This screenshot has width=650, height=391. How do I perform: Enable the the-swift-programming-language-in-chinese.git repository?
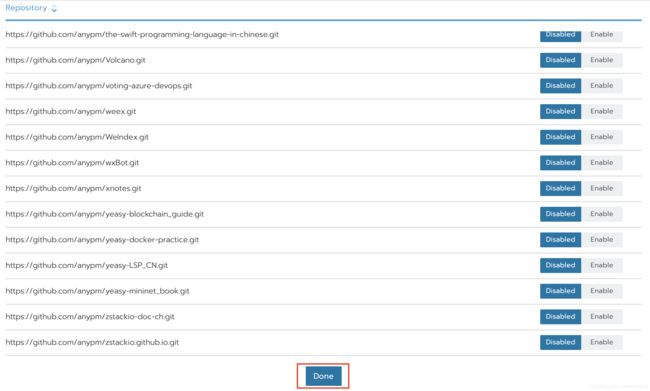click(602, 35)
